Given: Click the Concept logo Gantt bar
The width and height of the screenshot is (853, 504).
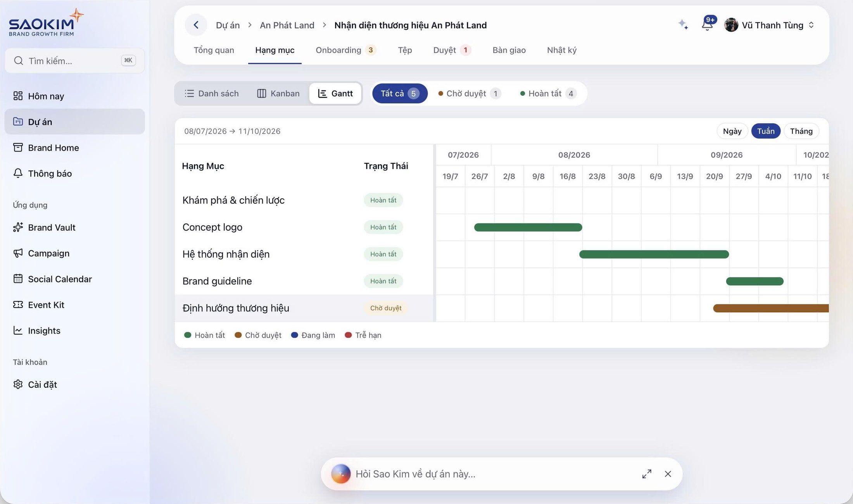Looking at the screenshot, I should (x=528, y=227).
